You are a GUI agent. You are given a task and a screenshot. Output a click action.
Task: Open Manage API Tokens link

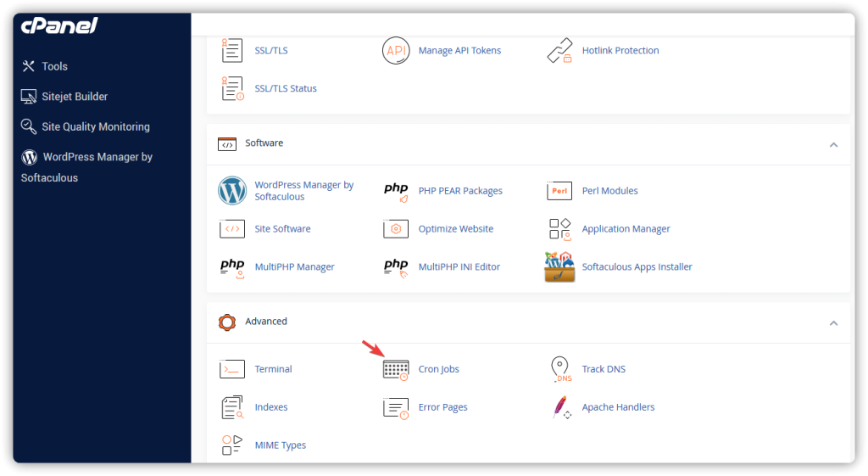(459, 50)
